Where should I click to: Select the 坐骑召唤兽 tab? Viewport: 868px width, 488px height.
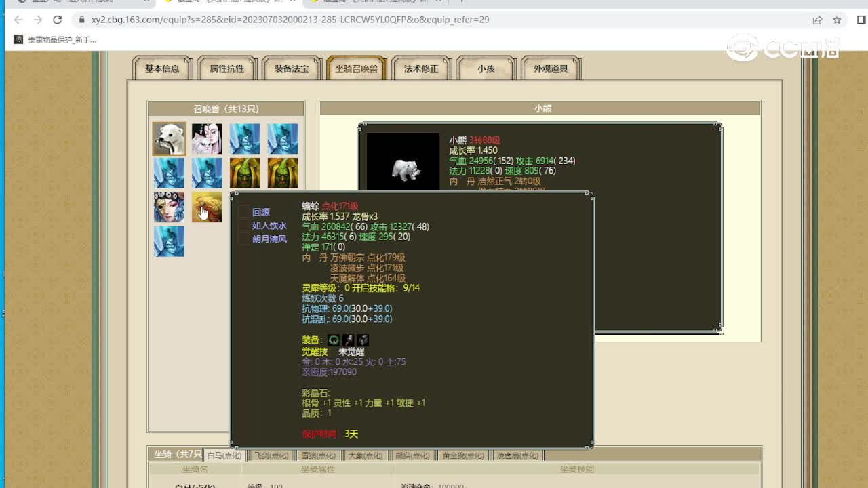coord(356,68)
